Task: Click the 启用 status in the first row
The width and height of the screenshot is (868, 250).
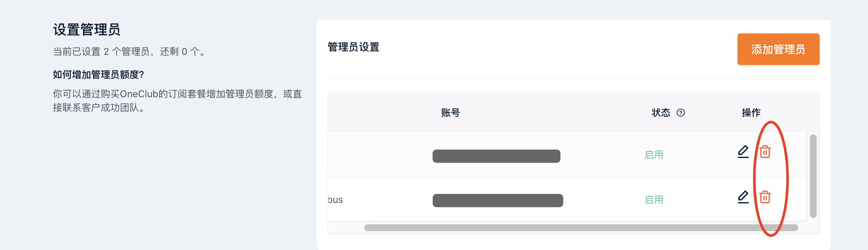Action: [x=654, y=155]
